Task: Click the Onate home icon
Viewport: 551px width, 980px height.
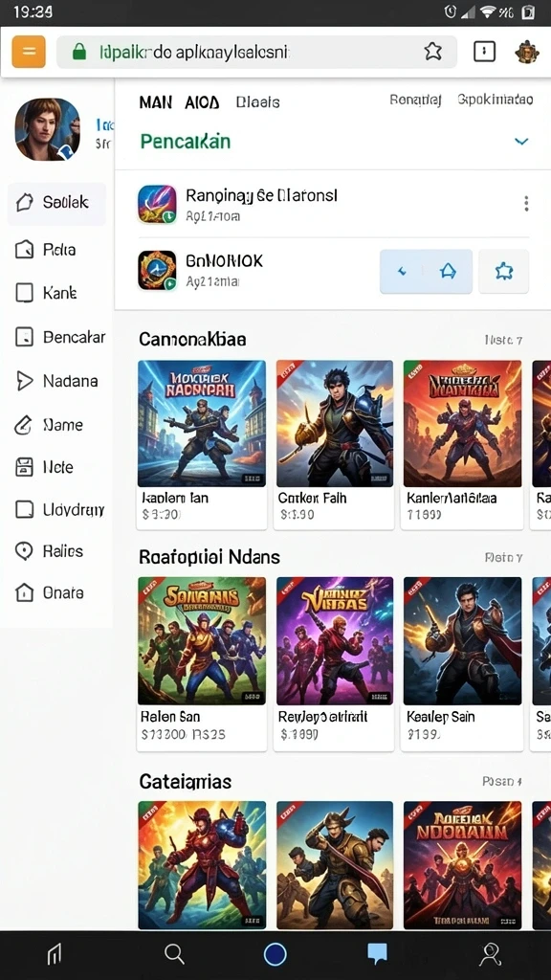Action: point(24,592)
